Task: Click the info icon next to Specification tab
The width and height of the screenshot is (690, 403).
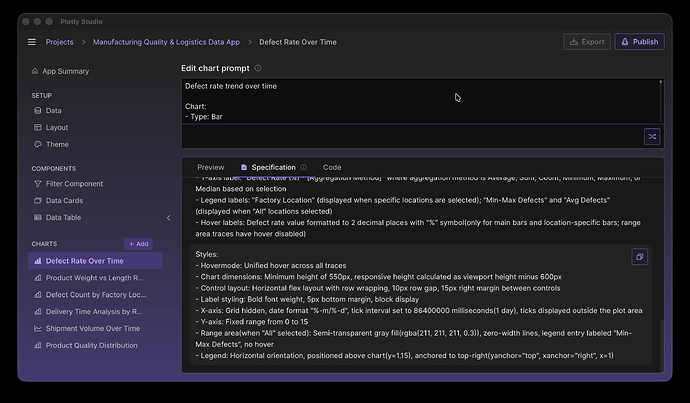Action: (303, 168)
